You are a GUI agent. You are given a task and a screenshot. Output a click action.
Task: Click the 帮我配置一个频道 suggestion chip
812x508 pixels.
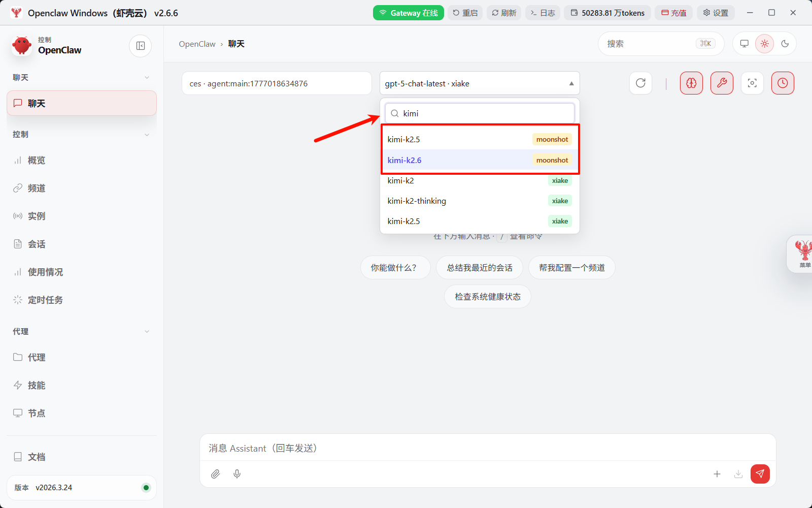point(572,268)
